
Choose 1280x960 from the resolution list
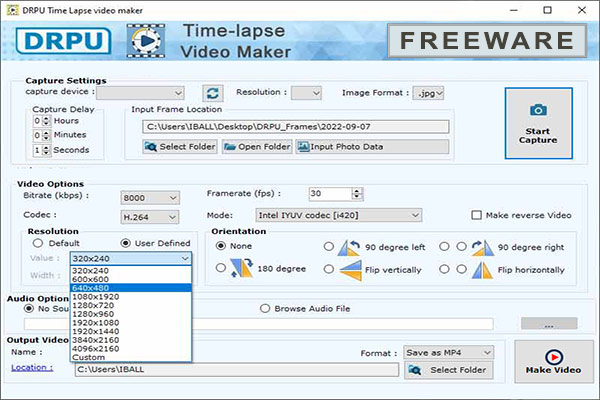click(x=131, y=314)
